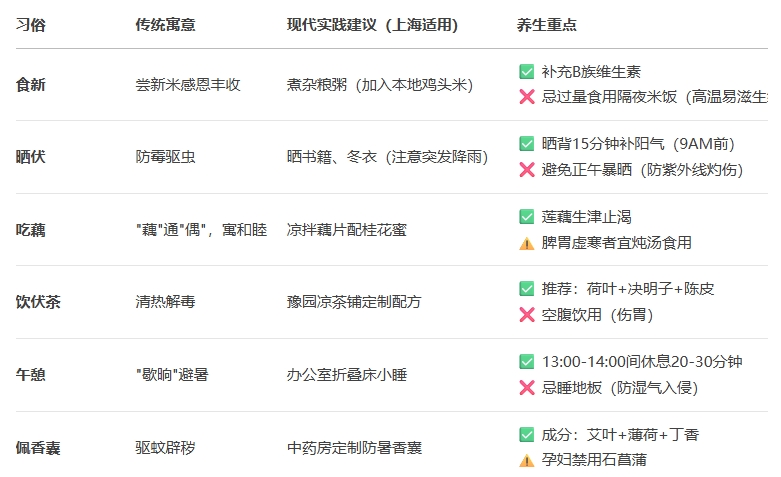Select the 传统寓意 column header

(165, 24)
